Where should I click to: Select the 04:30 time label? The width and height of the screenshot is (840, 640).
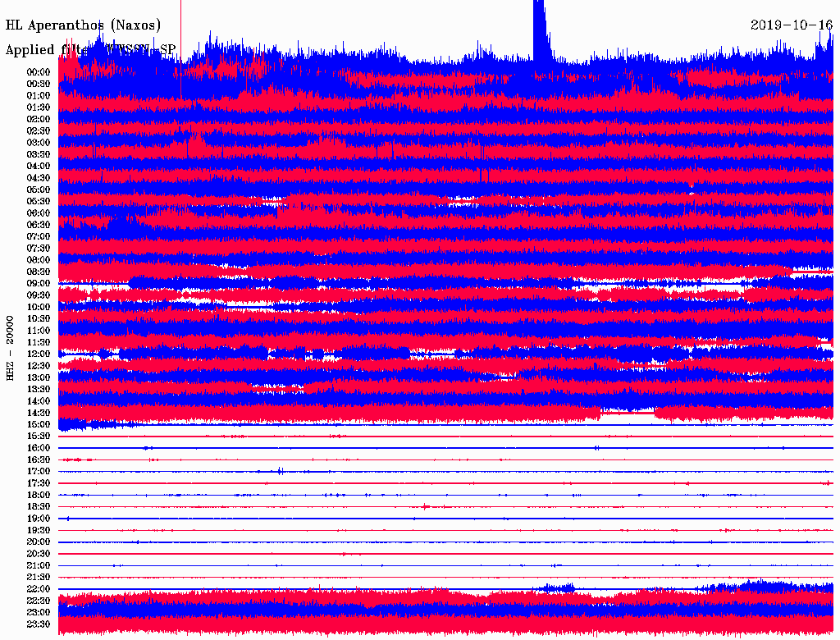point(39,178)
